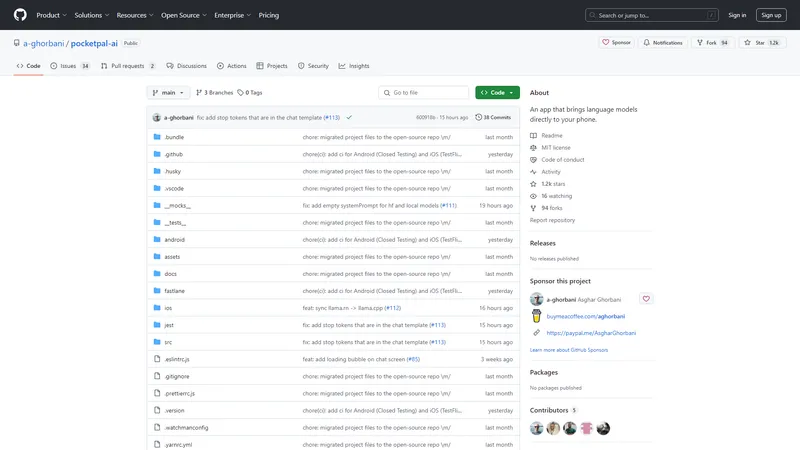The width and height of the screenshot is (800, 450).
Task: Click the a-ghorbani avatar in commit row
Action: (x=157, y=117)
